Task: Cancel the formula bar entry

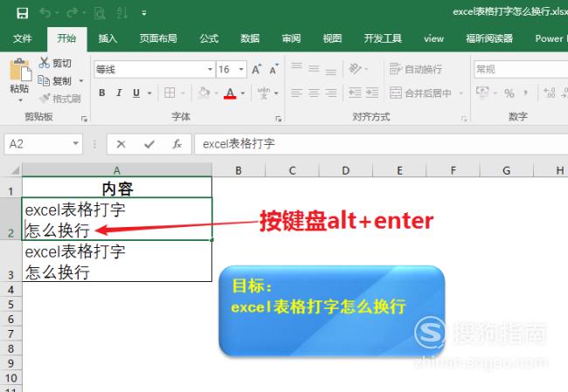Action: tap(121, 144)
